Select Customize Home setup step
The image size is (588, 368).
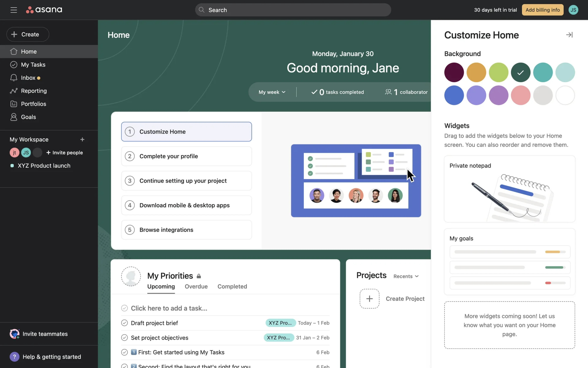pos(186,132)
